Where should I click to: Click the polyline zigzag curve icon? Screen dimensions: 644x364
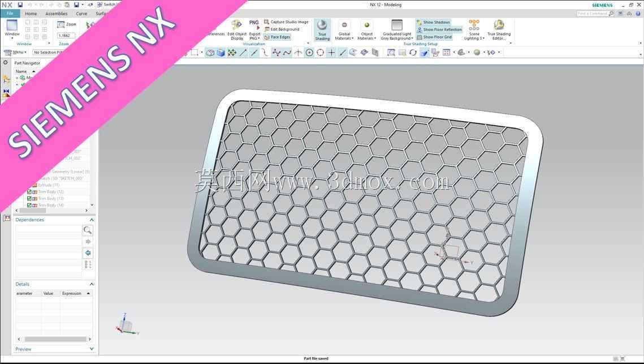point(276,53)
